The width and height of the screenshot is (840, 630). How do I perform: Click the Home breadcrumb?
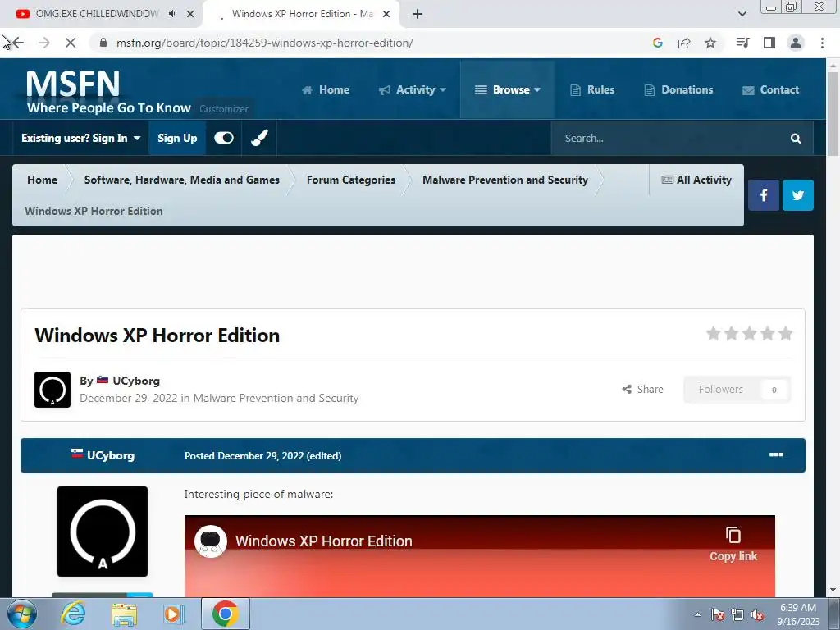[x=43, y=180]
